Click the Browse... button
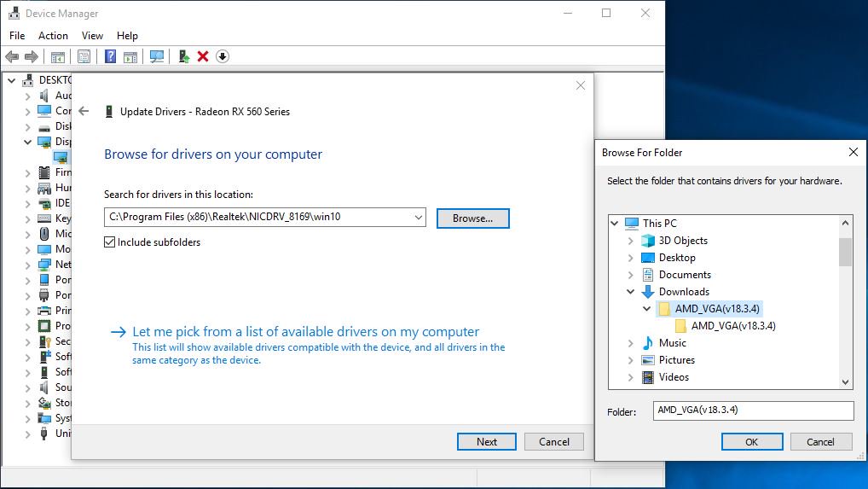This screenshot has height=489, width=868. (472, 218)
